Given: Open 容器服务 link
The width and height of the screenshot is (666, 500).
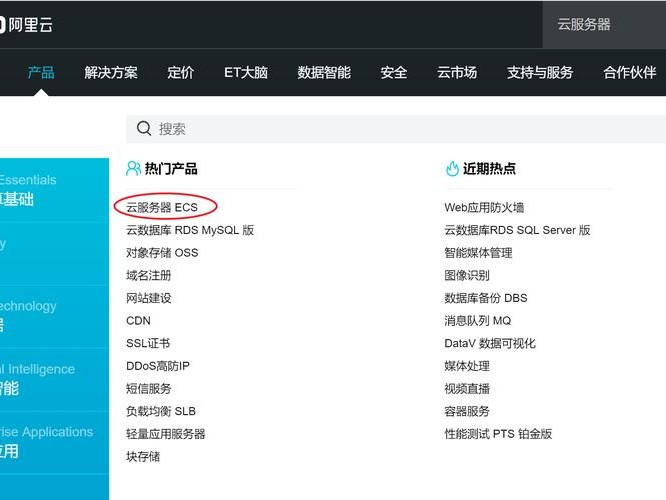Looking at the screenshot, I should [467, 411].
